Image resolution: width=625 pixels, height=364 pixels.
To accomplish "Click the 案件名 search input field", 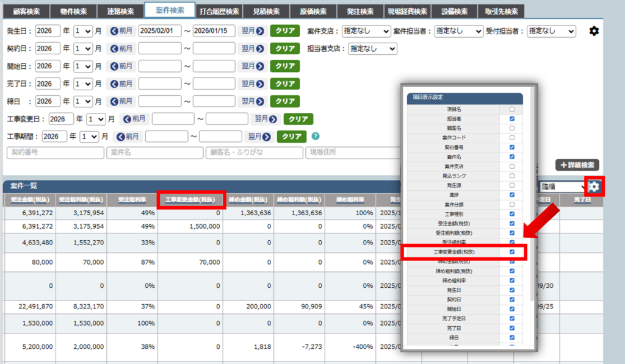I will [x=154, y=152].
